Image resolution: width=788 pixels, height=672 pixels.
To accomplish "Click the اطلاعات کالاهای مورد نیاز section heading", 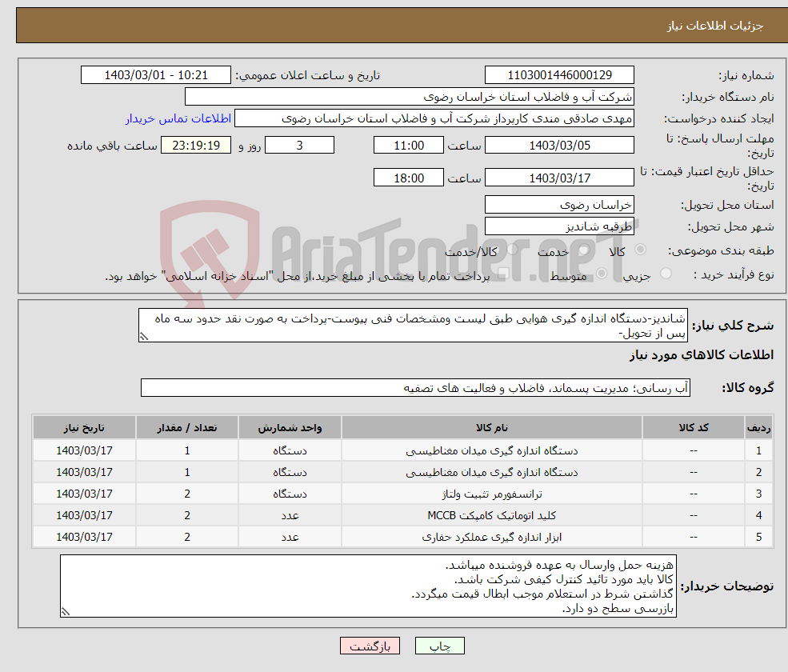I will click(702, 355).
